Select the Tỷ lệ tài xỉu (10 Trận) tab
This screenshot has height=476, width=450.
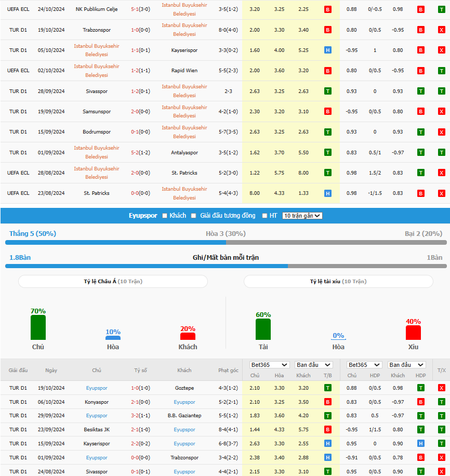(x=338, y=282)
